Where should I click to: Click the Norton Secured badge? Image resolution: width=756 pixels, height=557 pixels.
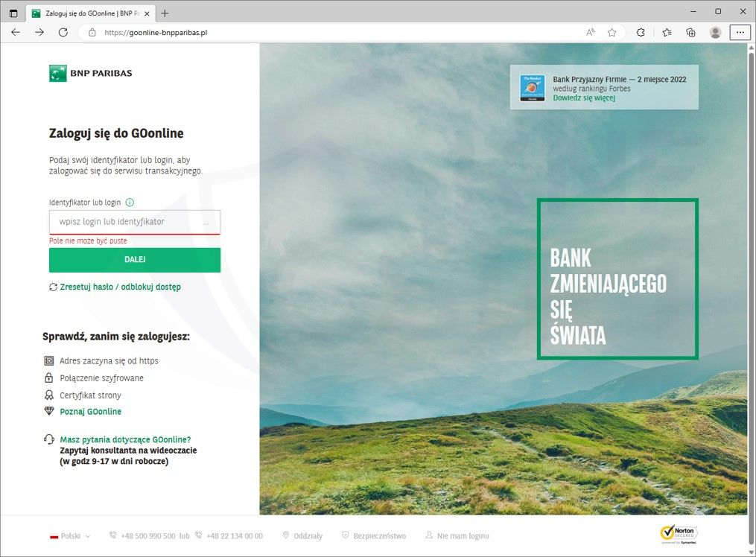coord(679,534)
